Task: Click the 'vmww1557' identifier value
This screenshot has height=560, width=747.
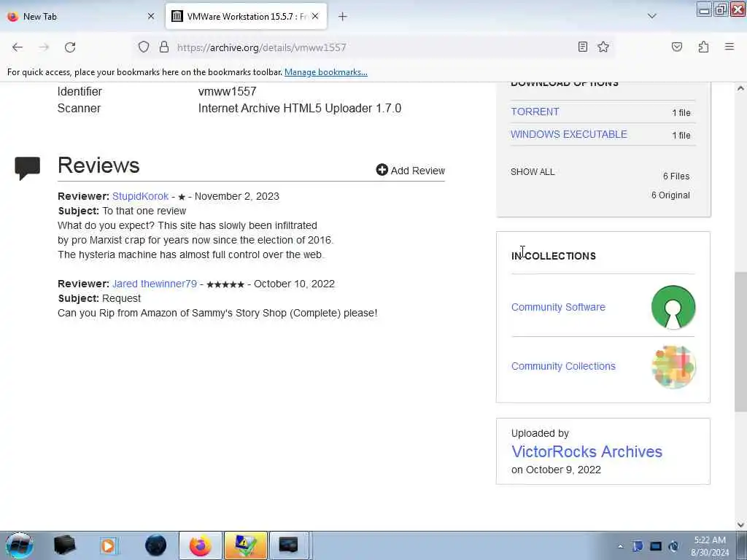Action: [x=228, y=91]
